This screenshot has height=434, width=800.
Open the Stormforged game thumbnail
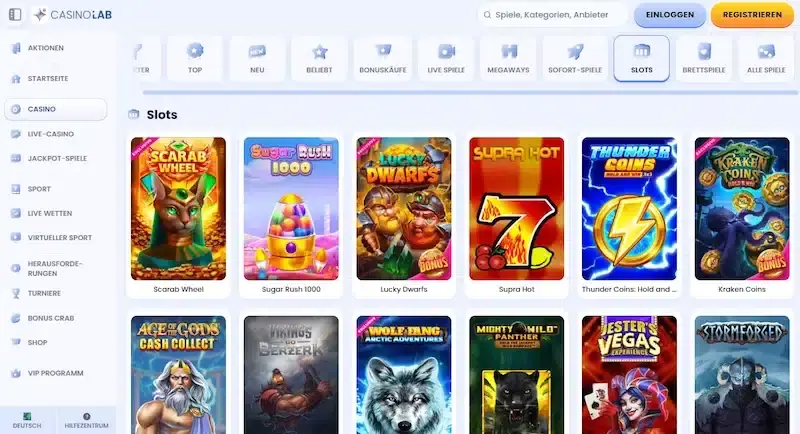pos(742,375)
